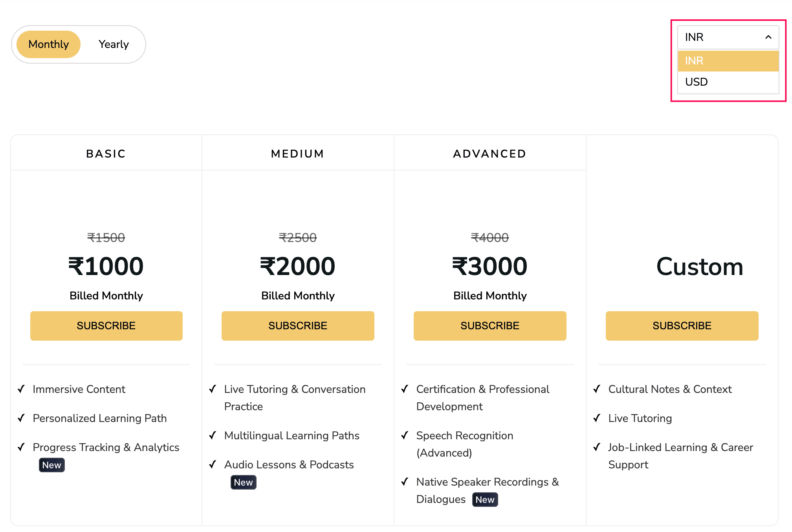The width and height of the screenshot is (792, 532).
Task: Subscribe to the Advanced plan
Action: (x=490, y=326)
